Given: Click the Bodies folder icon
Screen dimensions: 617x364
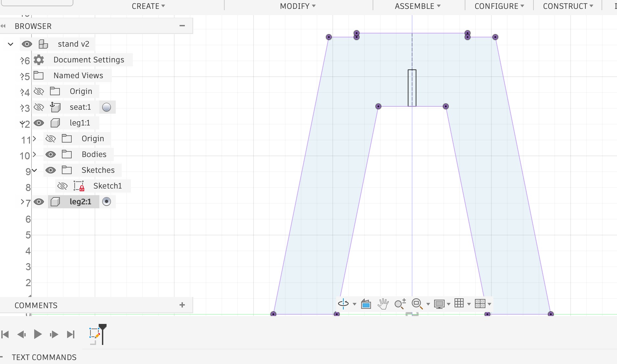Looking at the screenshot, I should tap(67, 154).
